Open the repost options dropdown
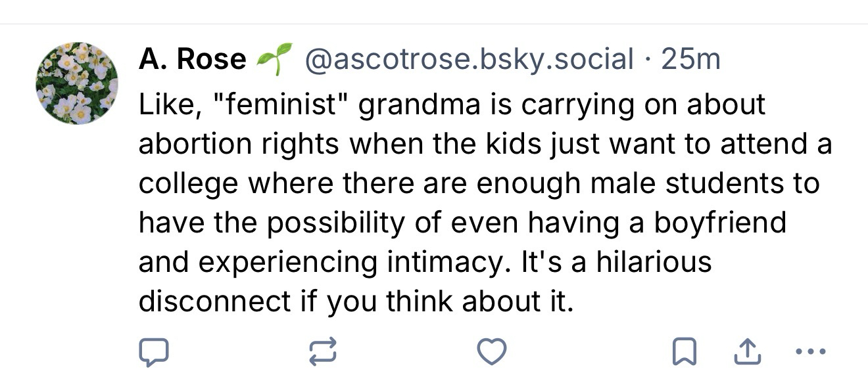 click(323, 352)
